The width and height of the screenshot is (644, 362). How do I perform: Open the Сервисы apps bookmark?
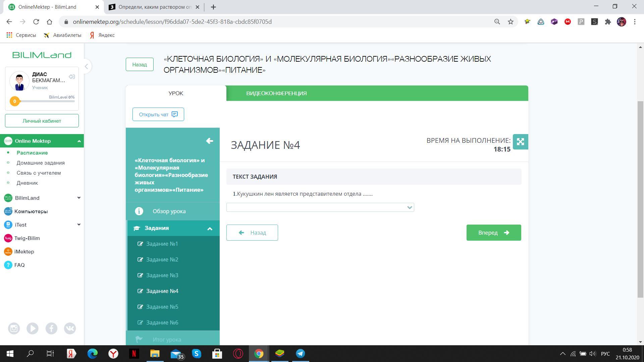pyautogui.click(x=21, y=35)
